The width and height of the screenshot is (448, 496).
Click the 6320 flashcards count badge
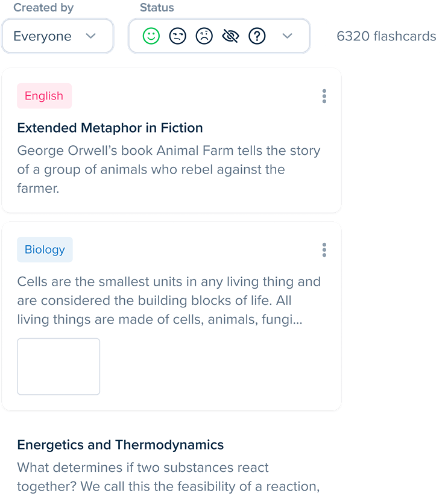click(x=386, y=36)
